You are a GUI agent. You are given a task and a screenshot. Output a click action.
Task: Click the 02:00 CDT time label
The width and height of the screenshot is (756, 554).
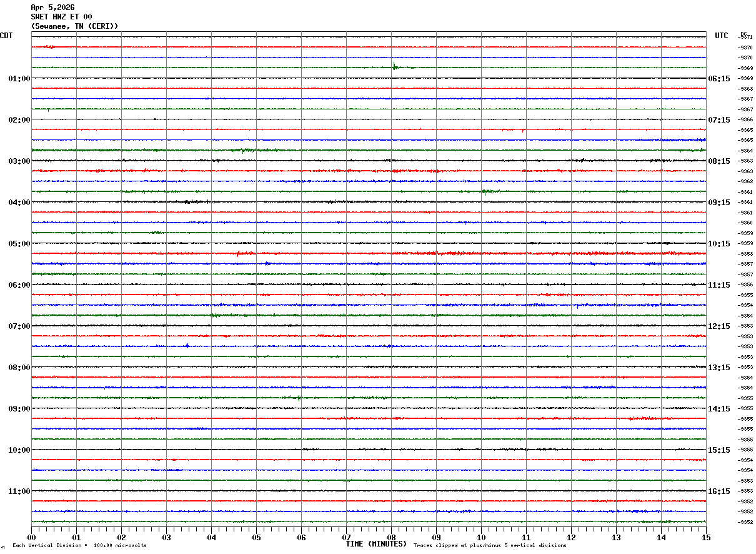click(x=19, y=120)
